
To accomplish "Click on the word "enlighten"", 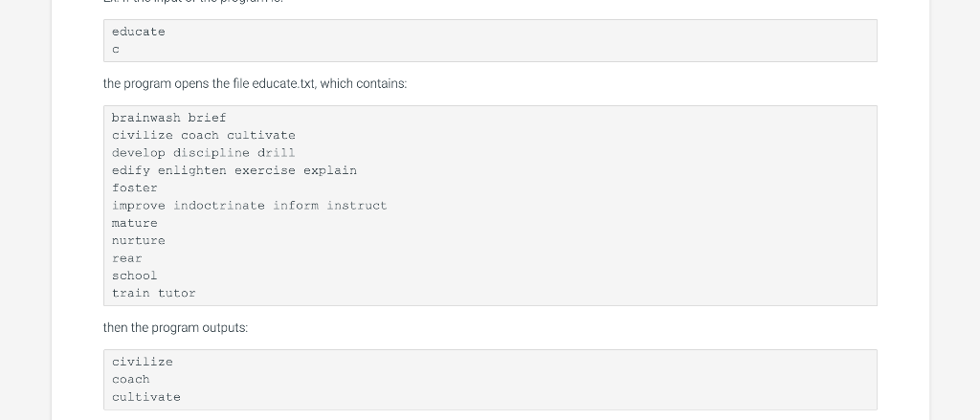I will [192, 170].
